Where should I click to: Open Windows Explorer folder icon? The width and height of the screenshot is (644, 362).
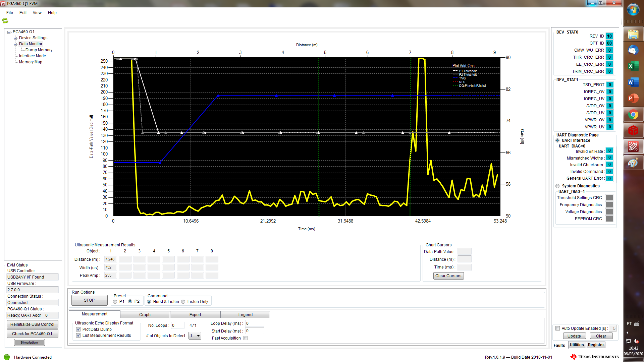(x=633, y=34)
